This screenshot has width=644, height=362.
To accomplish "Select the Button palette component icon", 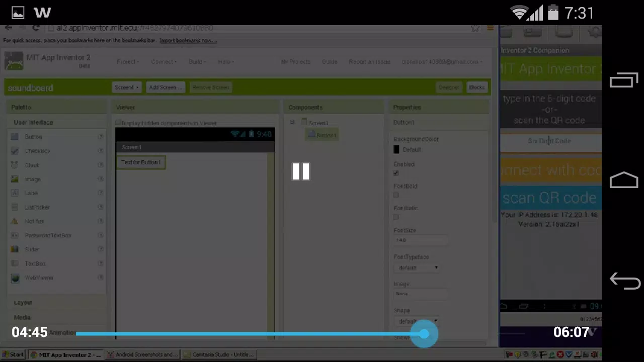I will coord(15,137).
